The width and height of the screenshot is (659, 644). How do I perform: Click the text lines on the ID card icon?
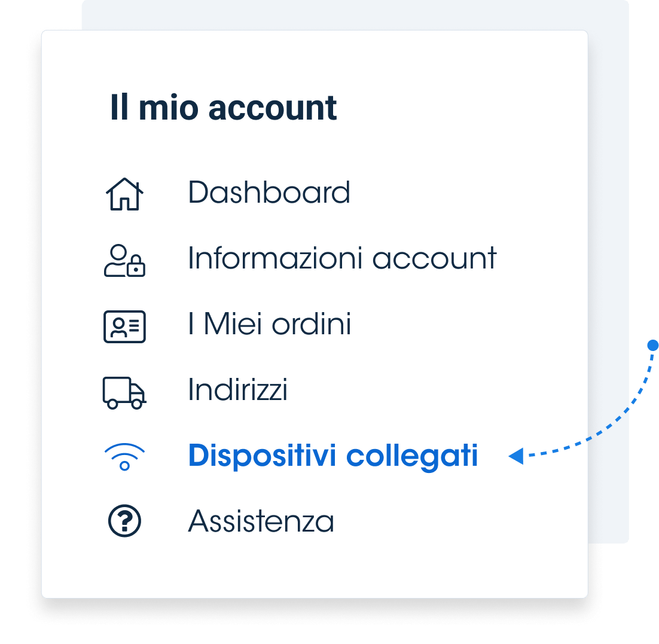135,326
